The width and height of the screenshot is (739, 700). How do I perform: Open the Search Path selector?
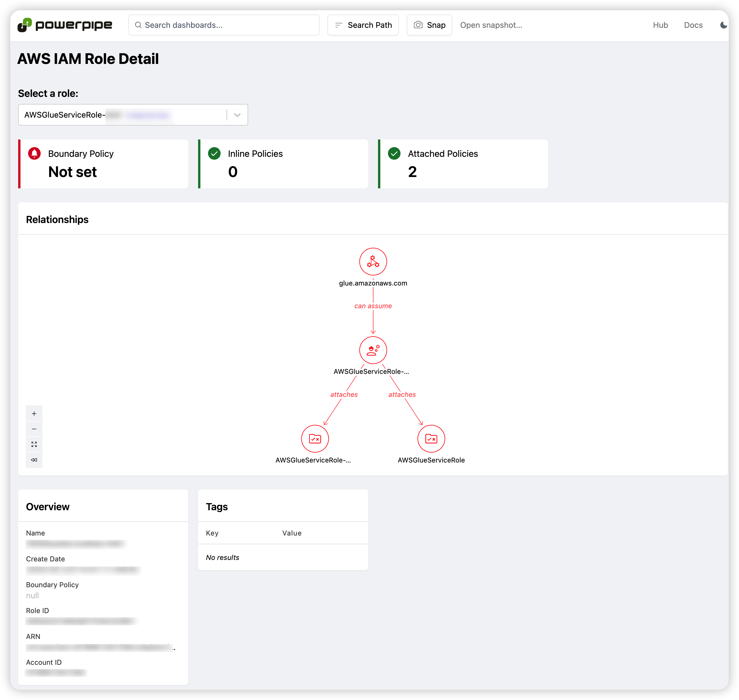(x=363, y=25)
